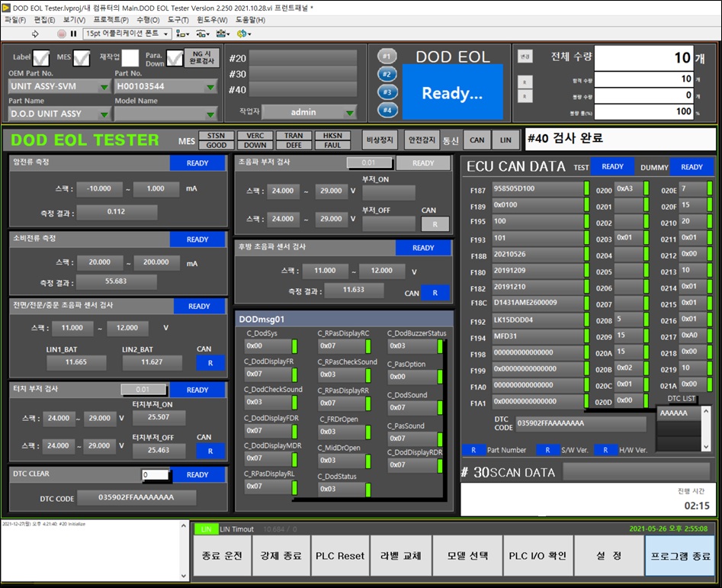The width and height of the screenshot is (722, 588).
Task: Click the Pause icon in toolbar
Action: point(73,34)
